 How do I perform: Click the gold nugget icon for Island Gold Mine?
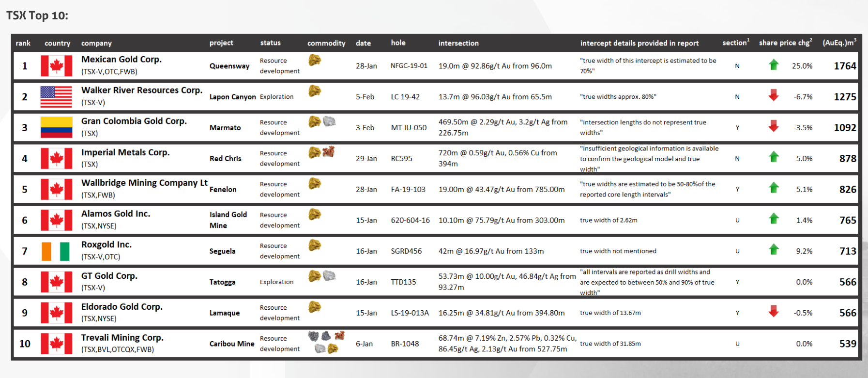coord(315,214)
